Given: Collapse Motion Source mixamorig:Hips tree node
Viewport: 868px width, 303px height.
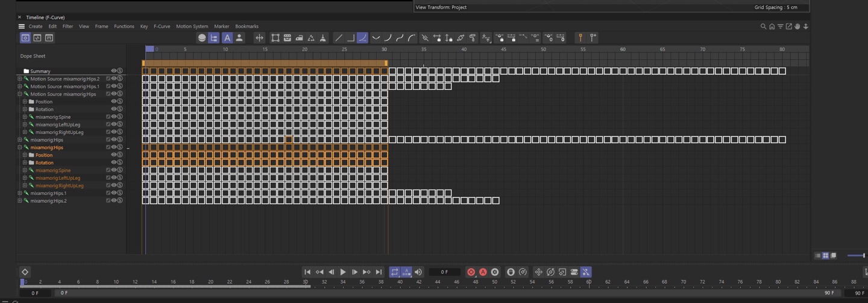Looking at the screenshot, I should pyautogui.click(x=20, y=94).
